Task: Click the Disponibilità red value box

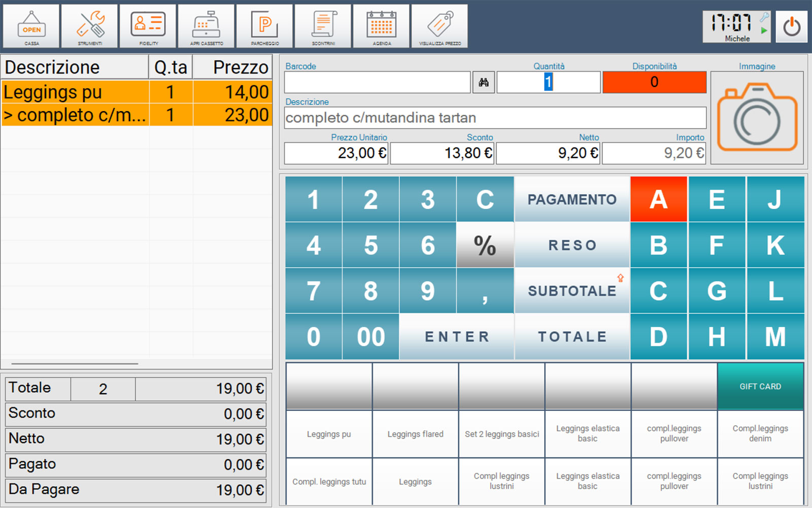Action: (x=654, y=82)
